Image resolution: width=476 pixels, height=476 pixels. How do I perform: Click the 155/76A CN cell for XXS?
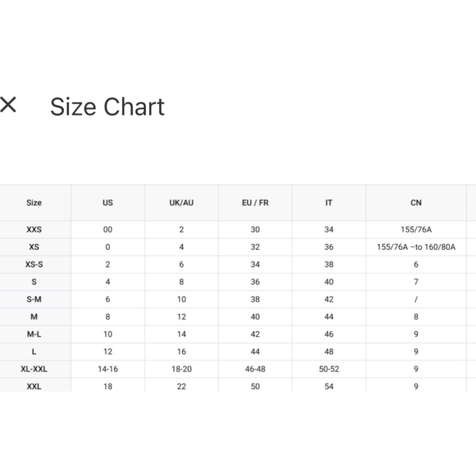point(416,230)
